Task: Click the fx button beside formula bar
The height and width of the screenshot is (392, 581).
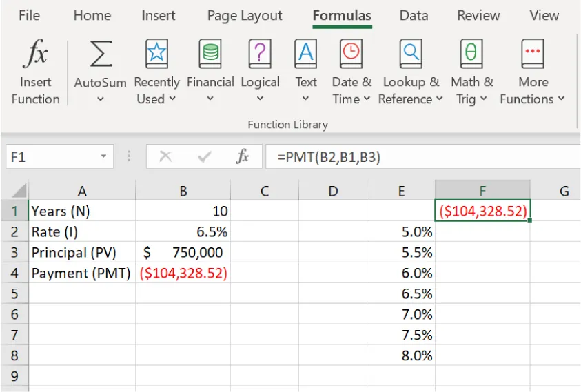Action: 242,157
